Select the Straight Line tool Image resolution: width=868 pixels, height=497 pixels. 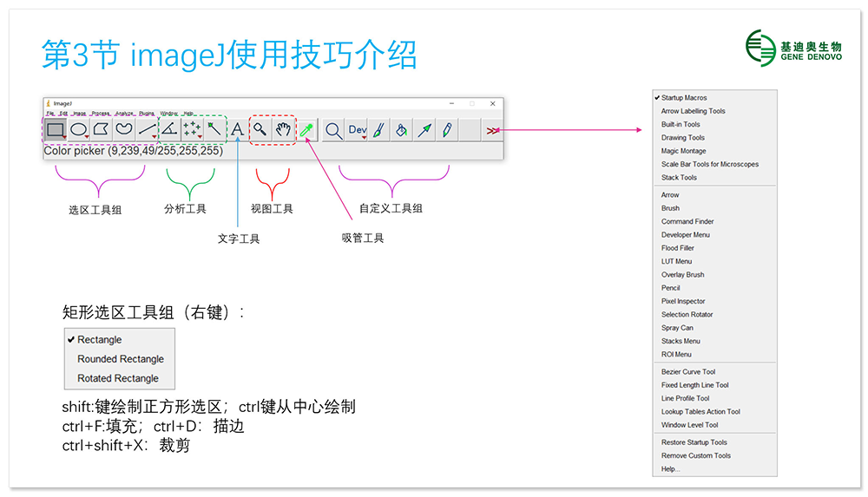147,129
